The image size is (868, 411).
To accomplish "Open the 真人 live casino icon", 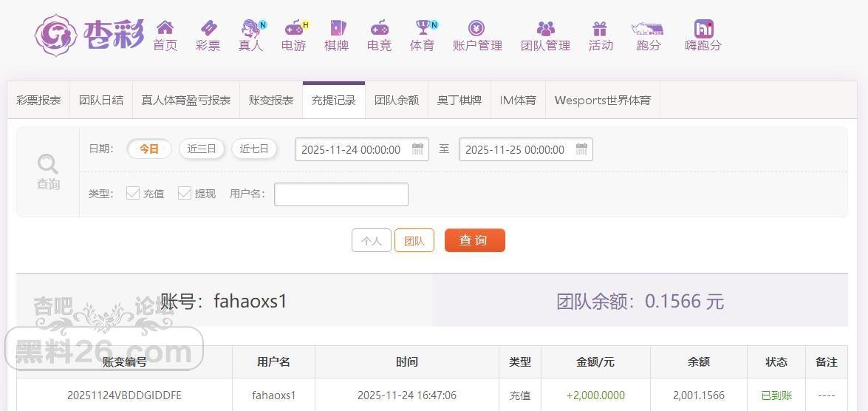I will [251, 29].
